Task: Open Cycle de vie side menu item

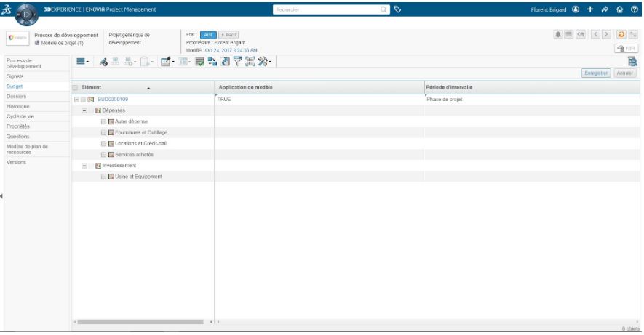Action: click(20, 116)
